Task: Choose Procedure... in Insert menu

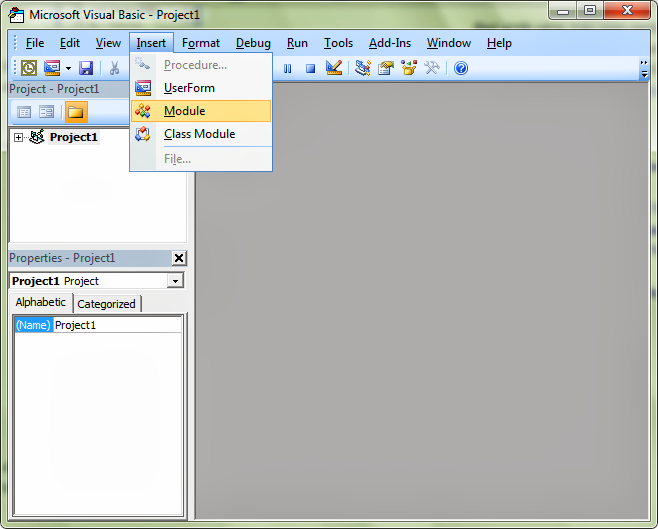Action: (x=201, y=65)
